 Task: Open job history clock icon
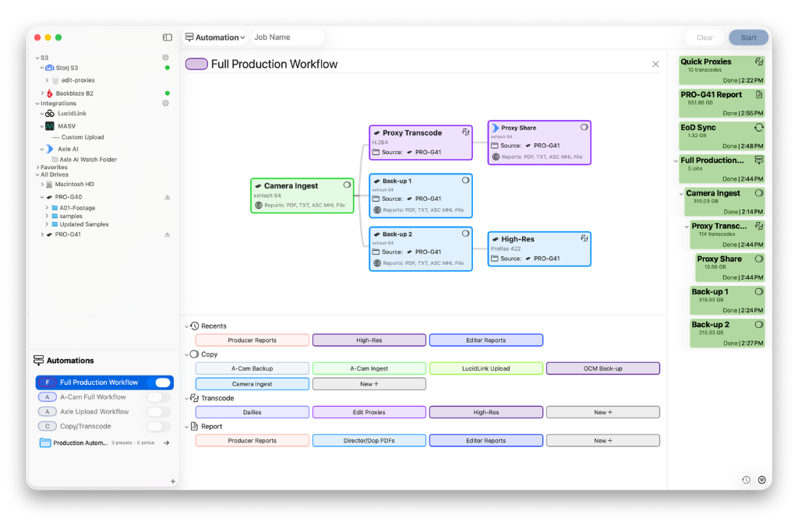[746, 480]
